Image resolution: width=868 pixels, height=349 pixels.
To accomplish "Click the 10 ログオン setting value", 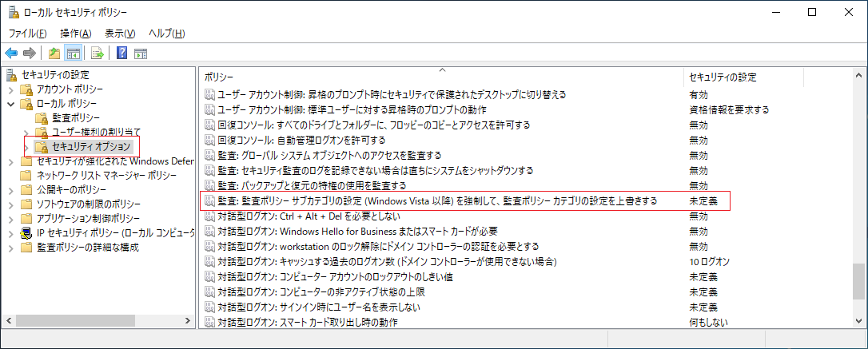I will [x=710, y=261].
